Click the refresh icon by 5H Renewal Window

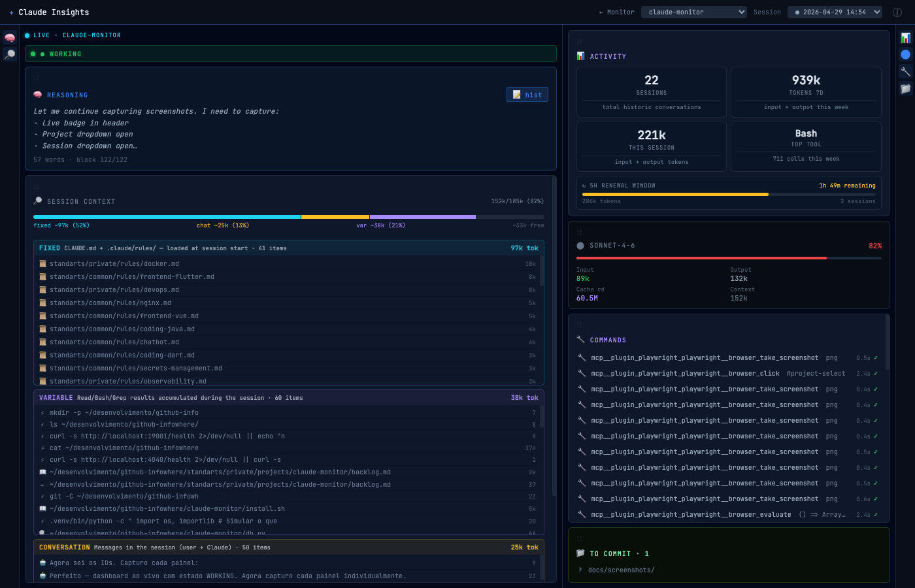click(x=584, y=186)
